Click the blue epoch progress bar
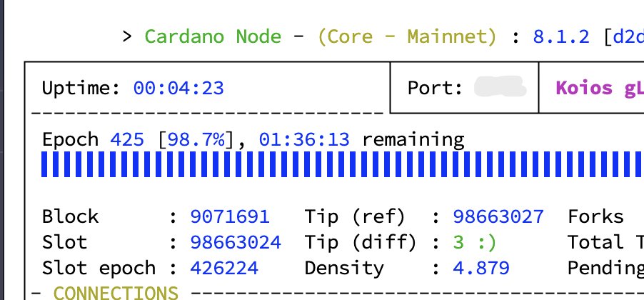 tap(343, 164)
